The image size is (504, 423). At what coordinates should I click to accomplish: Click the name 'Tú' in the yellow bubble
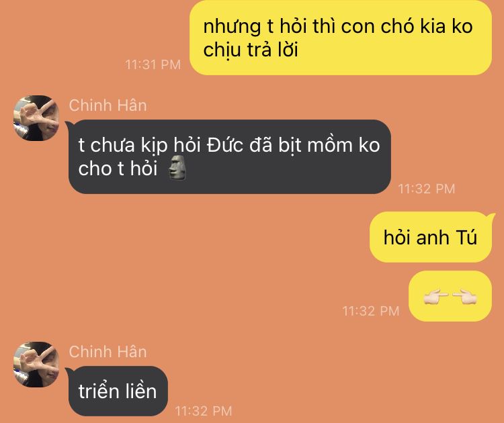[466, 237]
